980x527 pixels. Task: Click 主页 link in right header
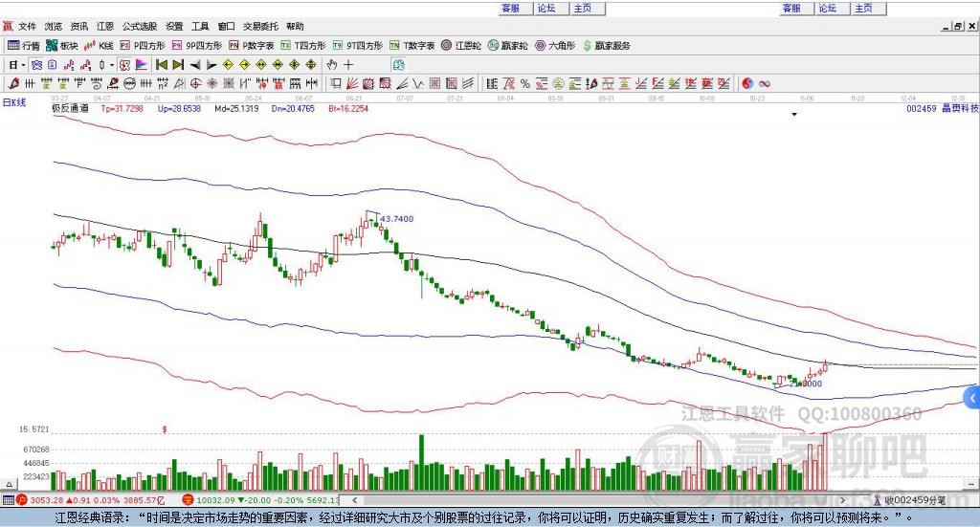coord(864,8)
